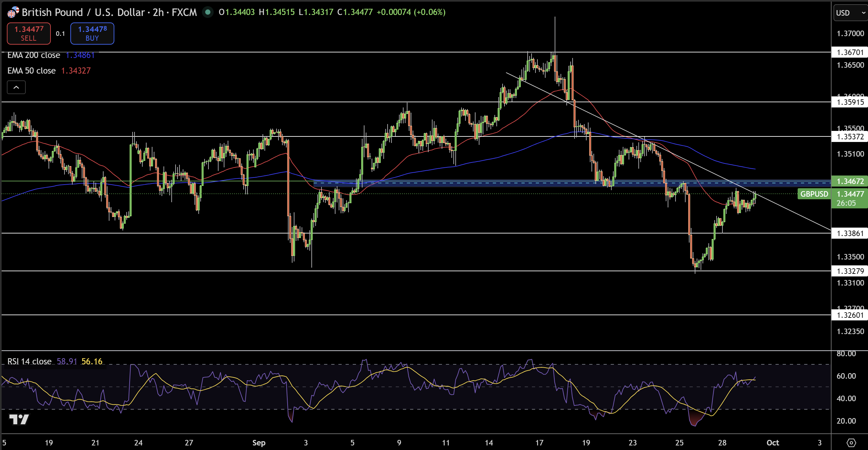Screen dimensions: 868x450
Task: Open the USD currency dropdown
Action: pos(850,13)
